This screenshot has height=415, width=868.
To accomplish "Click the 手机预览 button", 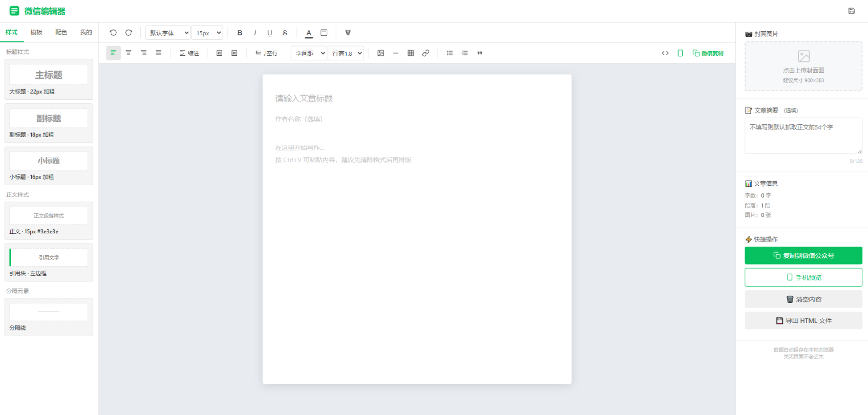I will [x=803, y=277].
